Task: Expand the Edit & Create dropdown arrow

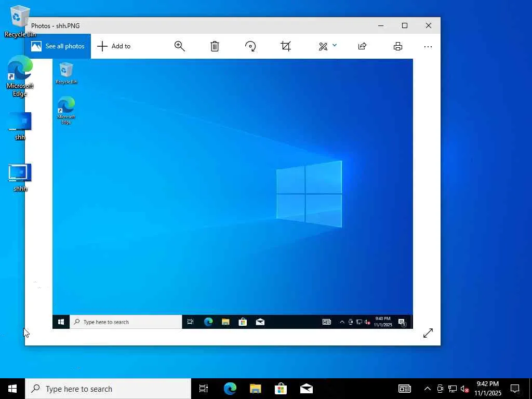Action: pyautogui.click(x=335, y=45)
